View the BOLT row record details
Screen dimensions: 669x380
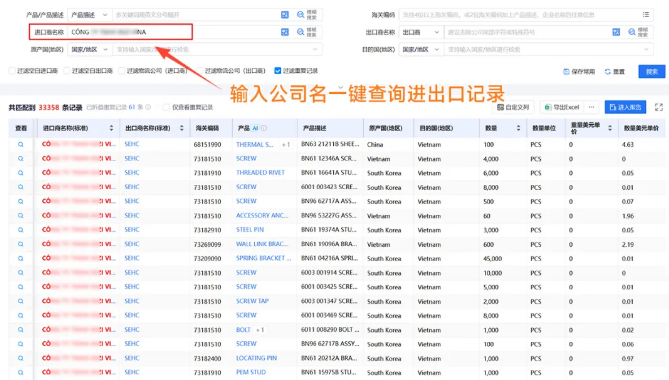pyautogui.click(x=20, y=330)
